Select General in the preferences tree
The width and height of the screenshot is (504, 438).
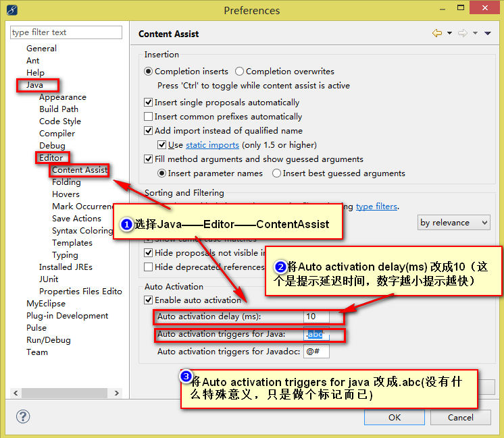pos(41,49)
